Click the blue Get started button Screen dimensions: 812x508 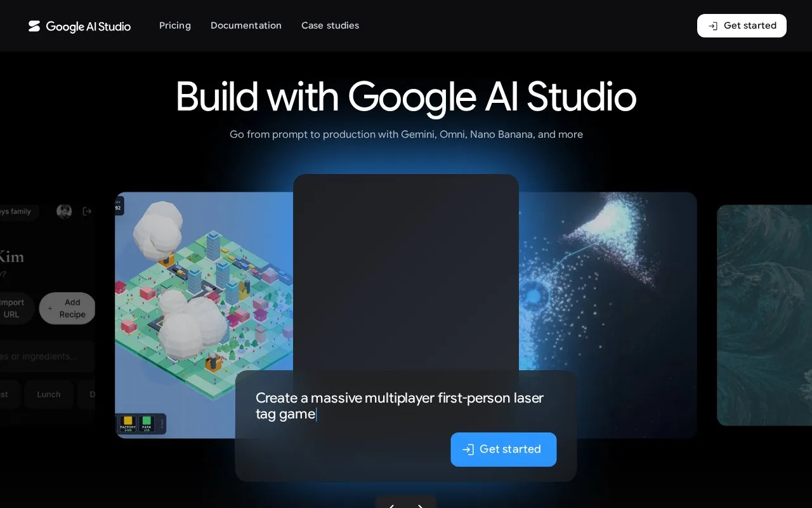pos(504,450)
